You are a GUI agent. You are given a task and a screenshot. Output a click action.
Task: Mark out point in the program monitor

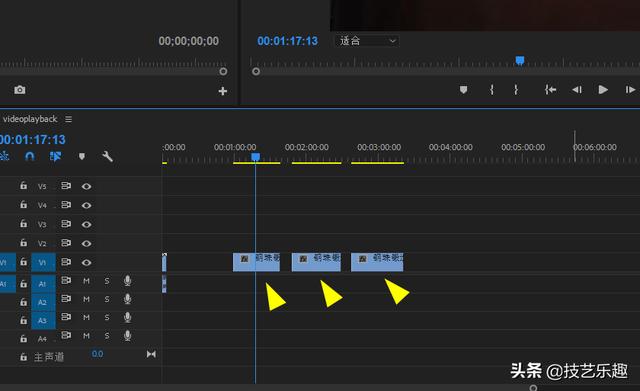516,89
